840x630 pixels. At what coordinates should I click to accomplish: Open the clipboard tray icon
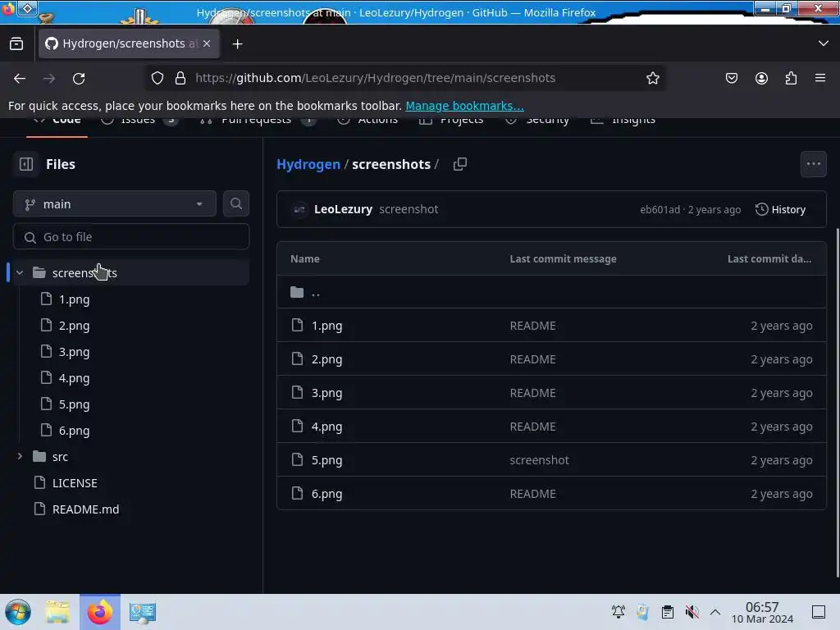[x=667, y=611]
